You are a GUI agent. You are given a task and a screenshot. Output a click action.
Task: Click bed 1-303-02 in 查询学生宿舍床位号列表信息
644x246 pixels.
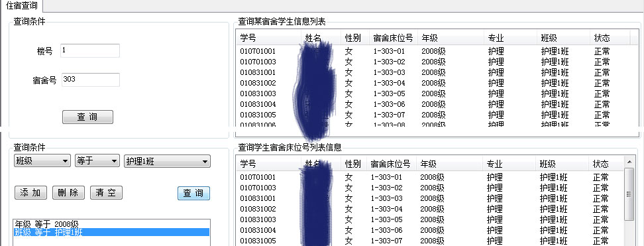[x=386, y=188]
